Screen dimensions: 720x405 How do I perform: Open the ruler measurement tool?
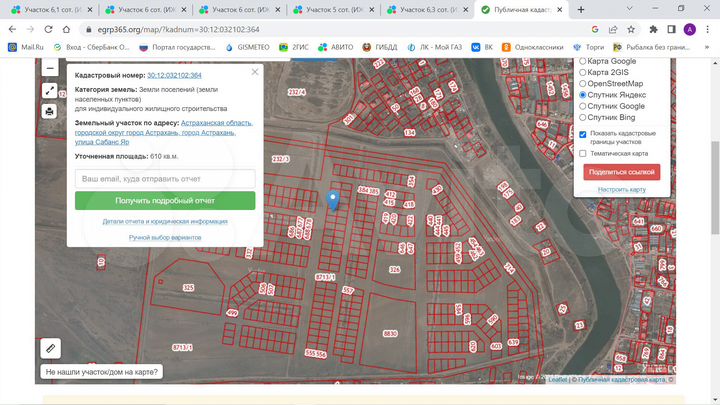[51, 348]
